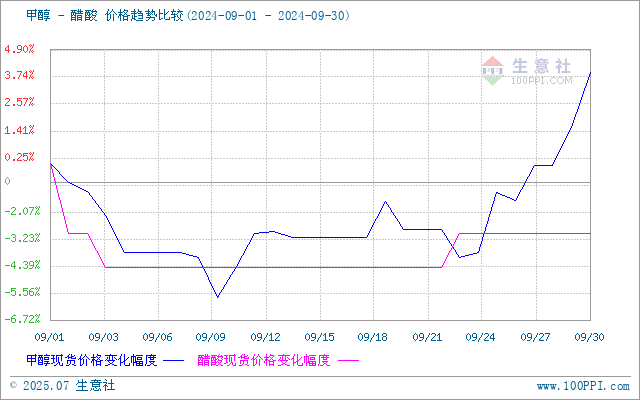The image size is (640, 400).
Task: Click the 2.57% y-axis label
Action: click(x=19, y=102)
